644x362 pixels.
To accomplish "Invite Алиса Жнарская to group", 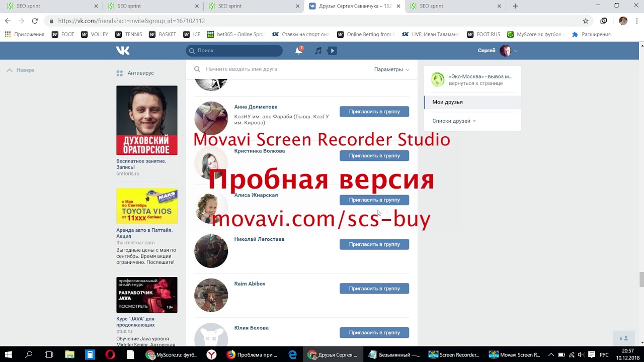I will [374, 200].
